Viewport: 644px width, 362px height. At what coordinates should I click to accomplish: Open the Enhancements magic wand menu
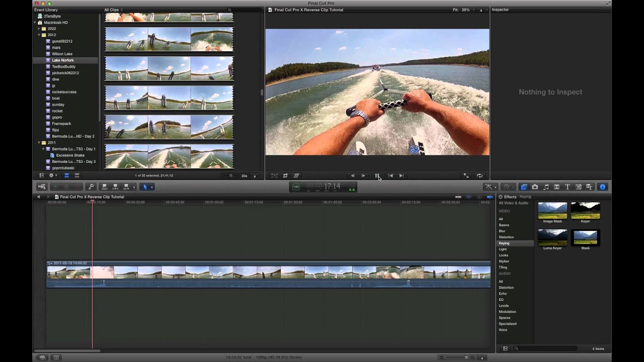point(489,187)
